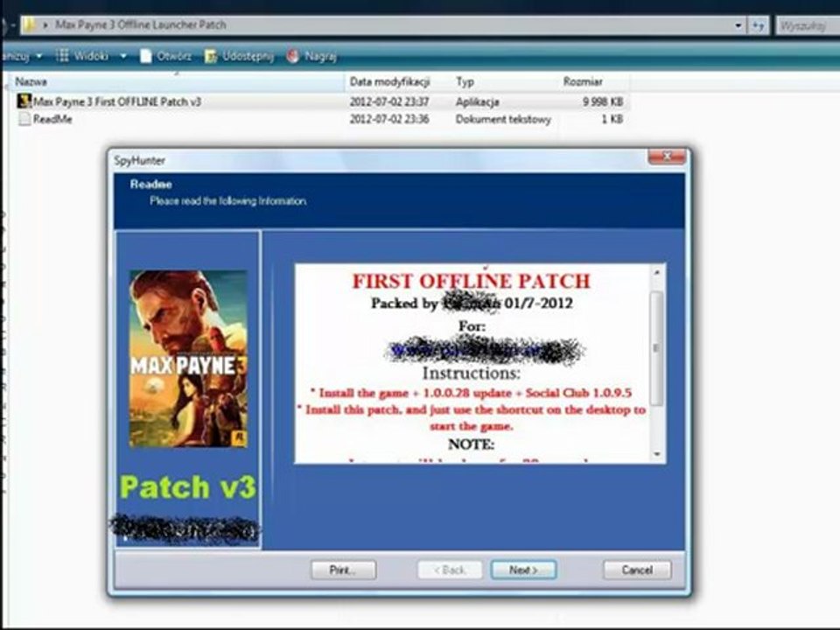Select file Max Payne 3 First OFFLINE Patch v3

[x=117, y=101]
